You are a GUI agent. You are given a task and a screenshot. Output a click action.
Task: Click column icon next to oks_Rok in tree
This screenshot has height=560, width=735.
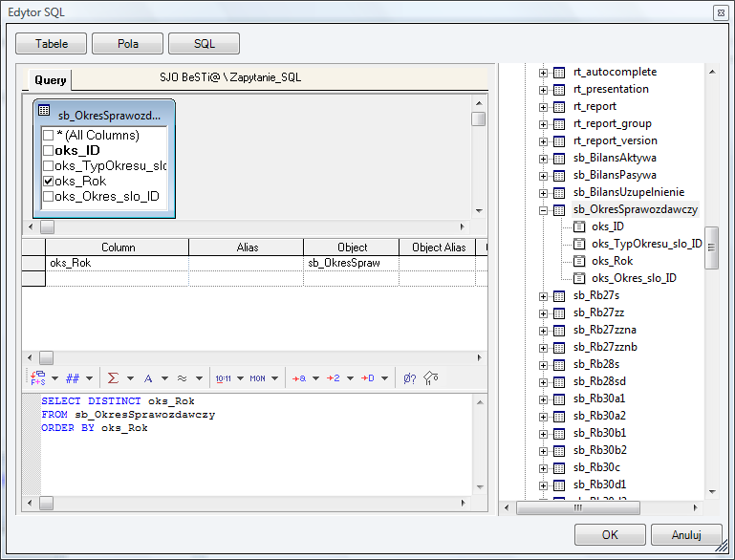click(579, 261)
